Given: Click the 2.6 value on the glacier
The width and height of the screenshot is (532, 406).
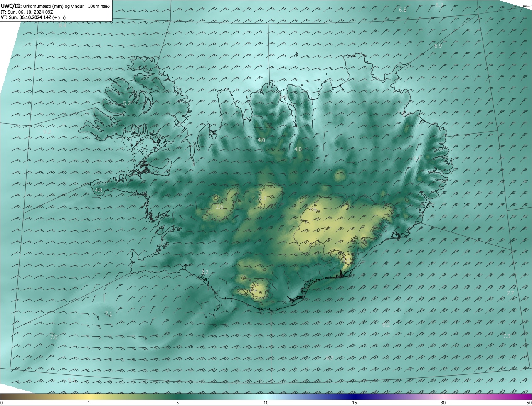Looking at the screenshot, I should point(219,207).
